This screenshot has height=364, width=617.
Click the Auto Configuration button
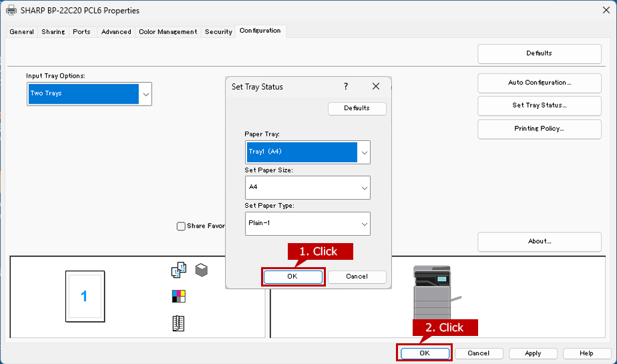(539, 83)
